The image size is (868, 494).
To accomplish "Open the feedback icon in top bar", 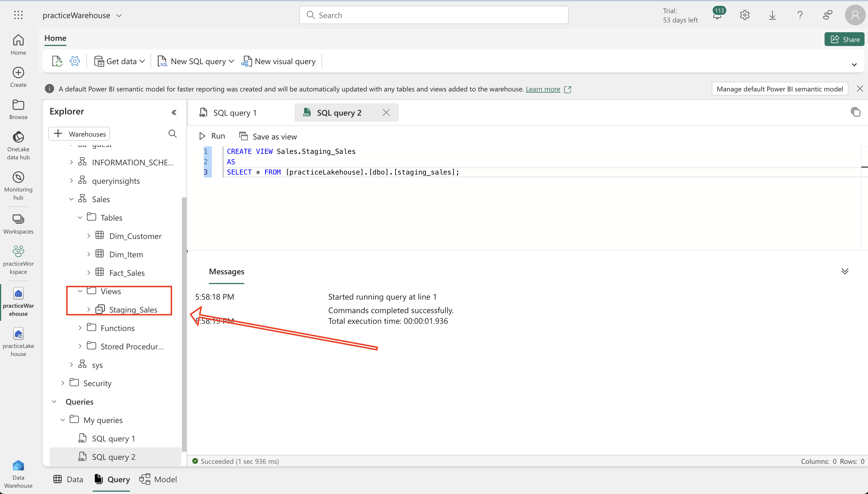I will 828,15.
